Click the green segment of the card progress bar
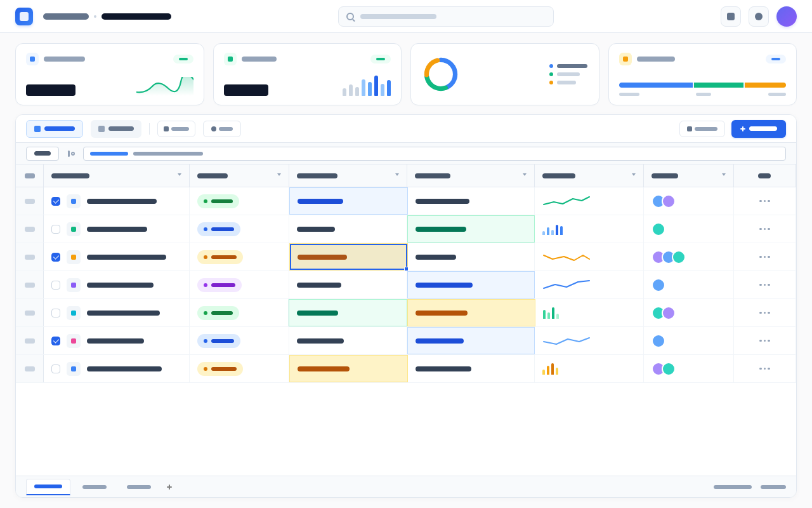The height and width of the screenshot is (508, 812). tap(719, 85)
